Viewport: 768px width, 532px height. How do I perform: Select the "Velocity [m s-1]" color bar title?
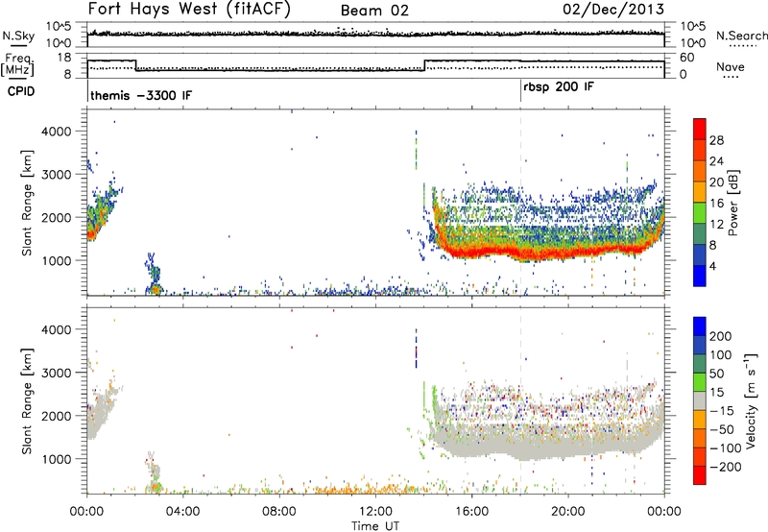[751, 400]
